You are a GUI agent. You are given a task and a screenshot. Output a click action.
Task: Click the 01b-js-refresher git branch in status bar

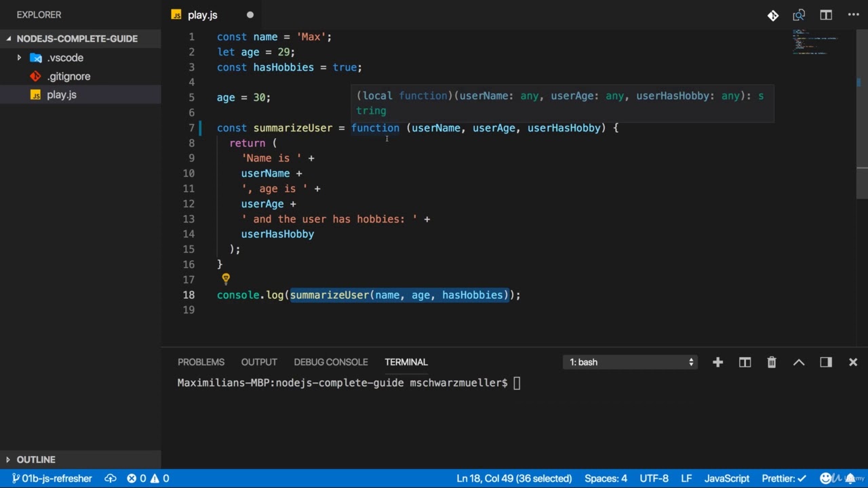click(51, 479)
